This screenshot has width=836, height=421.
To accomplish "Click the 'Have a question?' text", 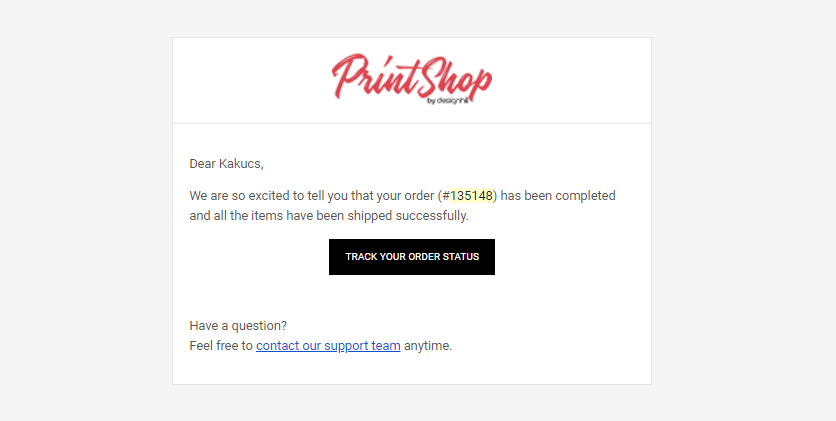I will 238,326.
